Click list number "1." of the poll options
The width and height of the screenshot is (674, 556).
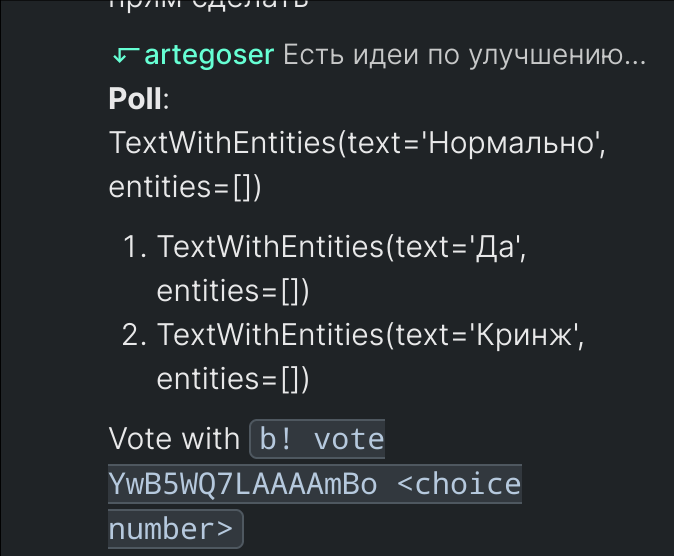(x=135, y=247)
